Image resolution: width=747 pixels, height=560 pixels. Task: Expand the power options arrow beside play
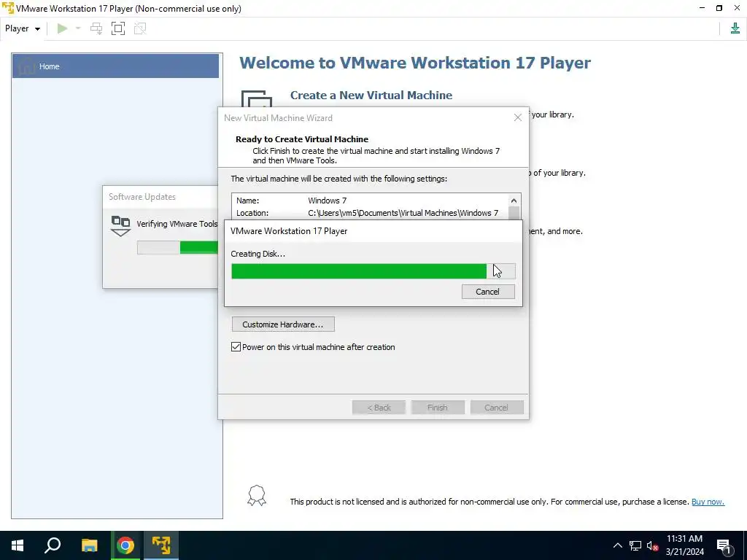coord(78,28)
